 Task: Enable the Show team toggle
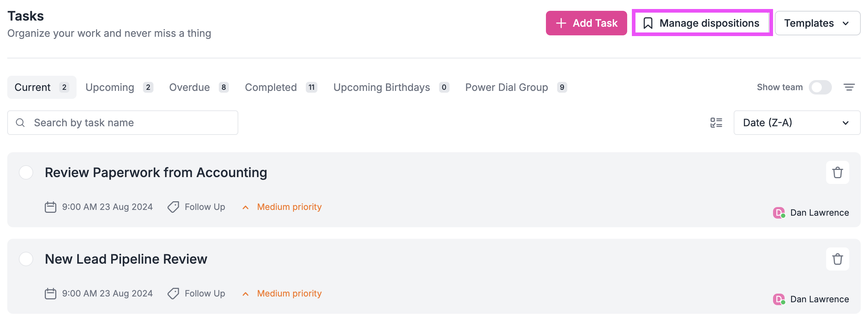(820, 87)
